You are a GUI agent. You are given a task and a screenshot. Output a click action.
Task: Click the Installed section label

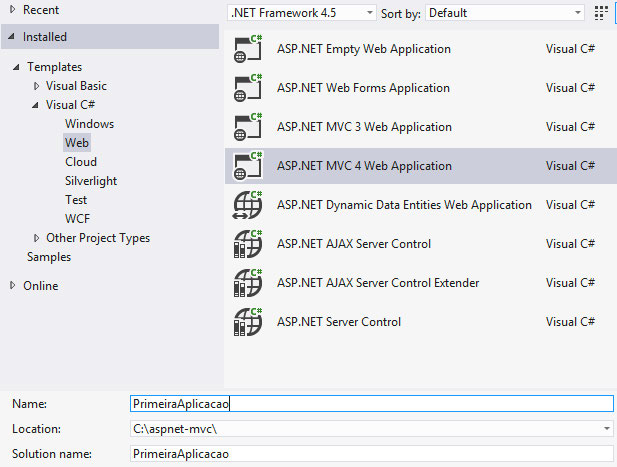(x=44, y=37)
